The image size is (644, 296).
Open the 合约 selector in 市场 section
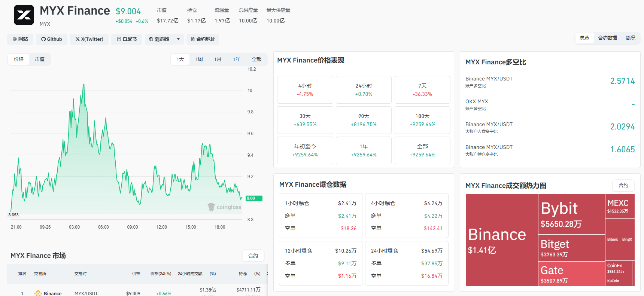pos(253,256)
